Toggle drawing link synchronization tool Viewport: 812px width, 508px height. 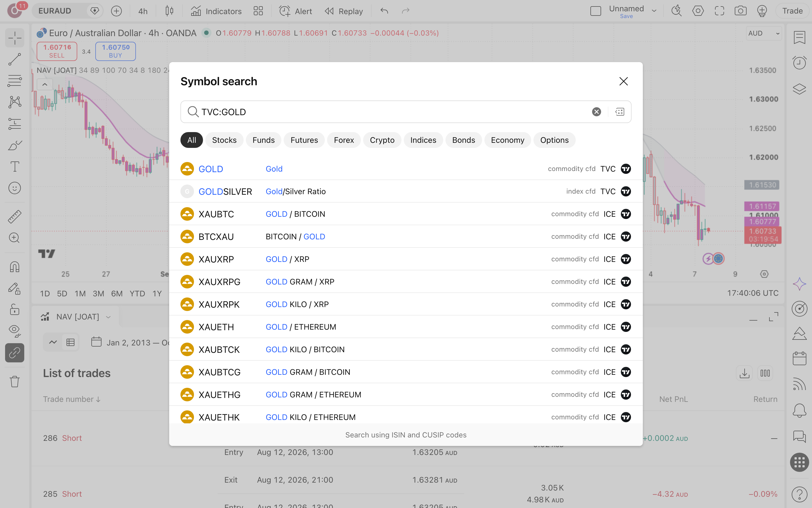tap(14, 353)
